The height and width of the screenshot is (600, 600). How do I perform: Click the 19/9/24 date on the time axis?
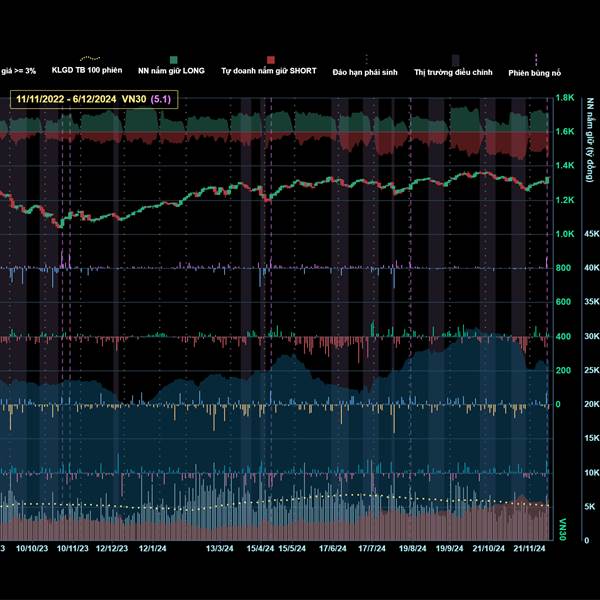pos(450,548)
